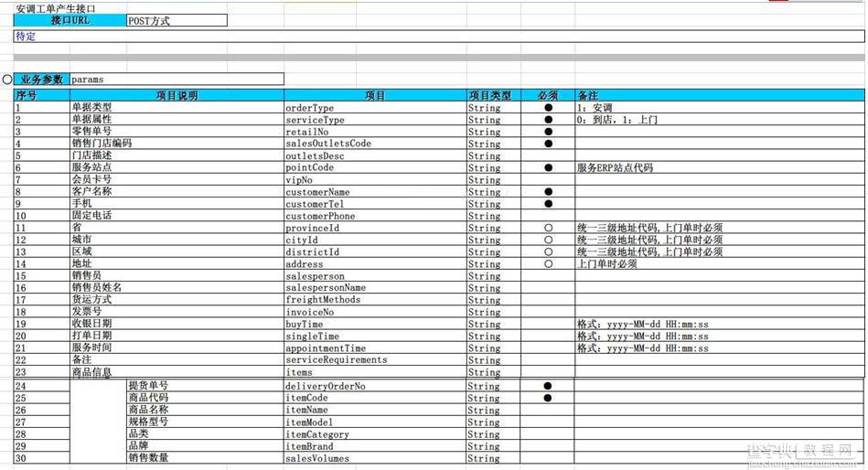The image size is (868, 470).
Task: Click the title cell "安调工单产生接口"
Action: click(56, 9)
